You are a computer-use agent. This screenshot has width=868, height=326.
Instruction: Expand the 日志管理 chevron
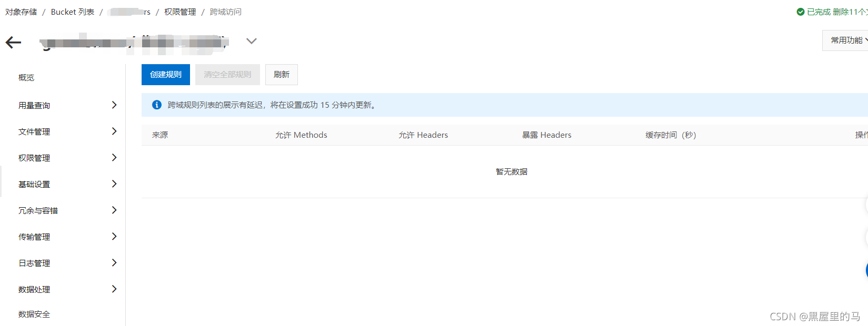pos(114,263)
